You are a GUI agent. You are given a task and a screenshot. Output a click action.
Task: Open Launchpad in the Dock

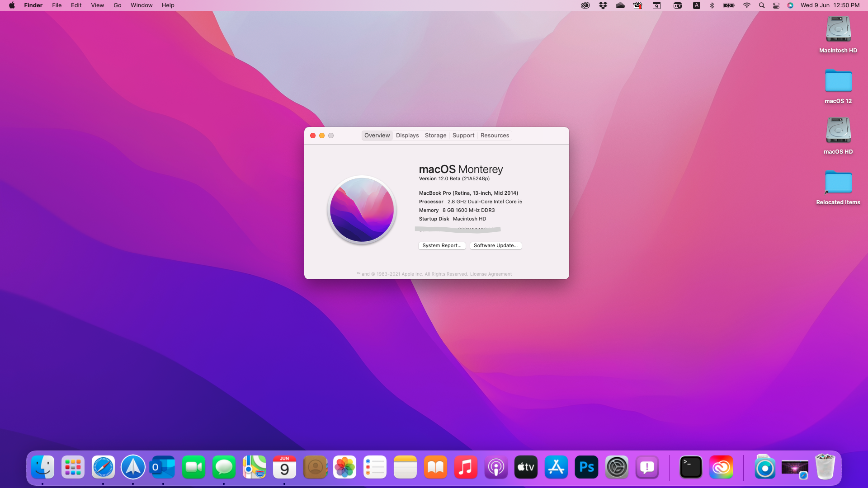coord(73,467)
